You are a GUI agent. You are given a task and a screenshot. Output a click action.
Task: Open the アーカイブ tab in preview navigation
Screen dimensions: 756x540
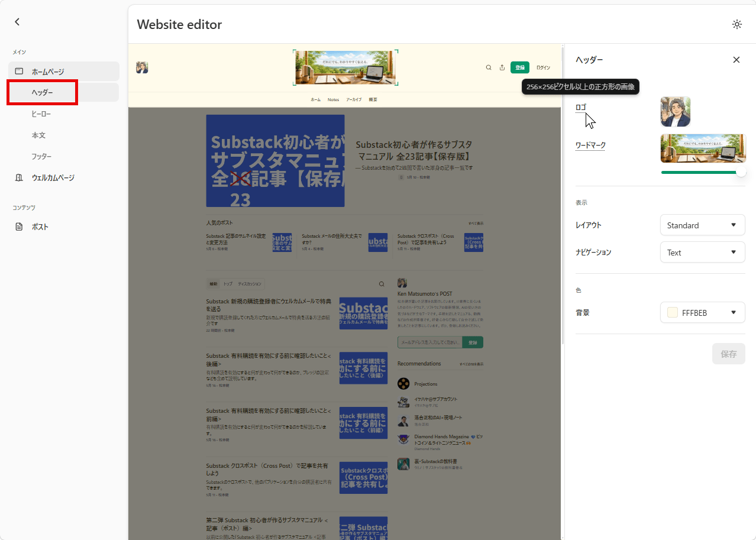tap(354, 100)
